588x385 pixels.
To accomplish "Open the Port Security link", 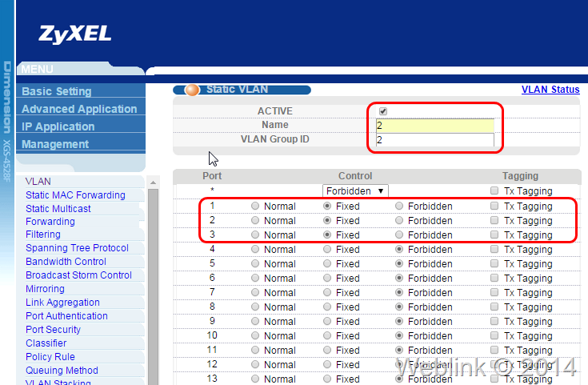I will [54, 330].
